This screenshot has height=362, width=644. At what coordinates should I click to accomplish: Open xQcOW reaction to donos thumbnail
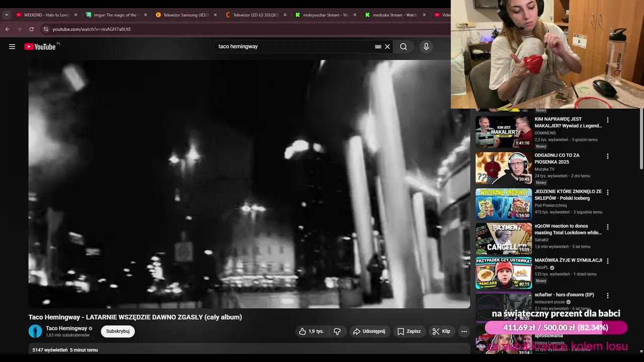(504, 238)
